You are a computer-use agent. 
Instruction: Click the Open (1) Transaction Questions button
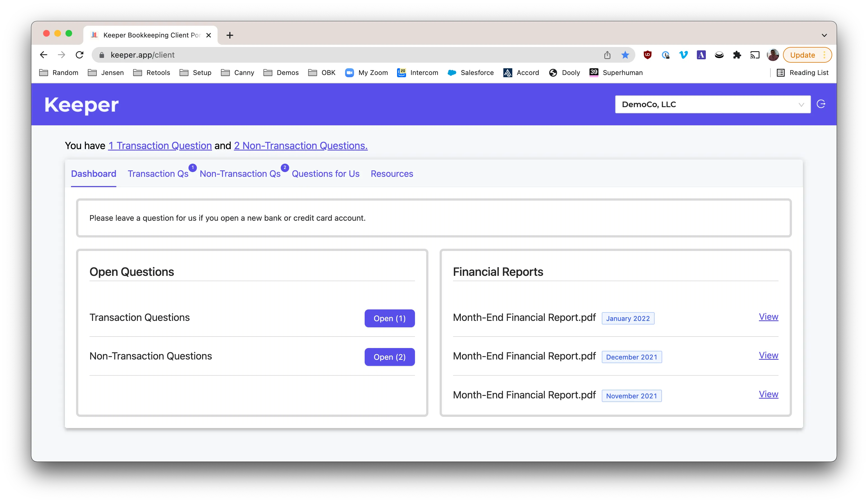click(390, 318)
